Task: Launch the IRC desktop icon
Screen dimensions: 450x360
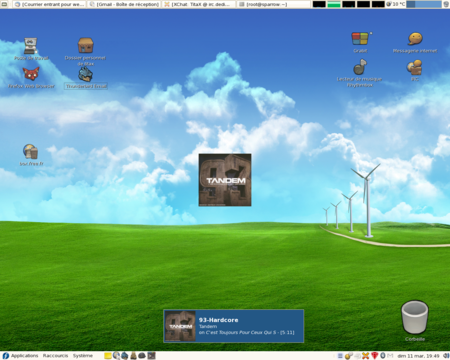Action: 415,67
